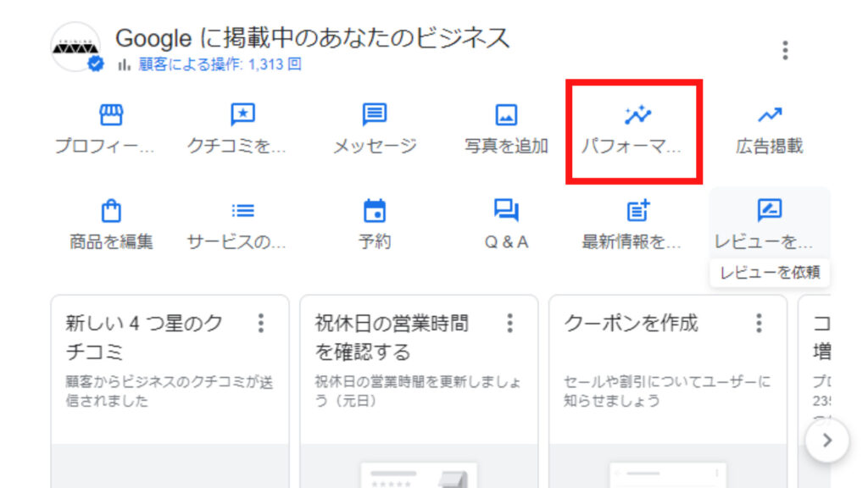
Task: Click the プロフィー… label
Action: coord(104,146)
